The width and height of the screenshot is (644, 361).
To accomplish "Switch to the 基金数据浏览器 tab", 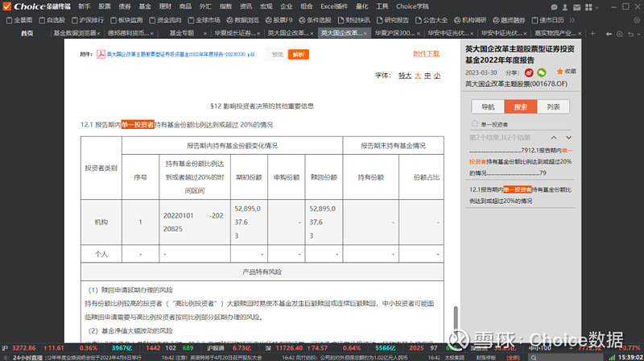I will 75,33.
